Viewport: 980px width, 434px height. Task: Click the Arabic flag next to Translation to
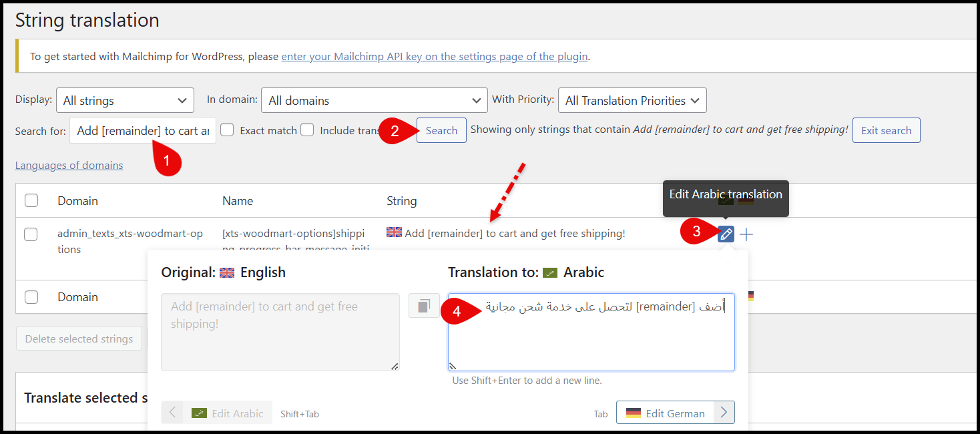point(550,272)
